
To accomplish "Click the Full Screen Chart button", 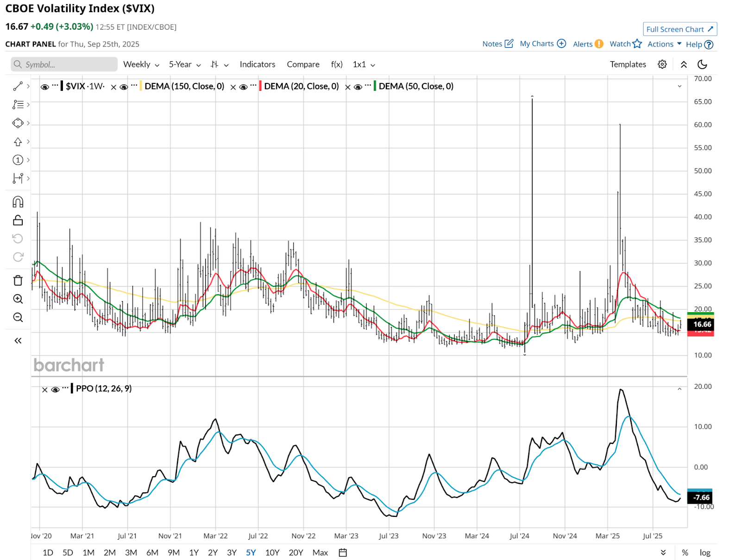I will [x=679, y=29].
